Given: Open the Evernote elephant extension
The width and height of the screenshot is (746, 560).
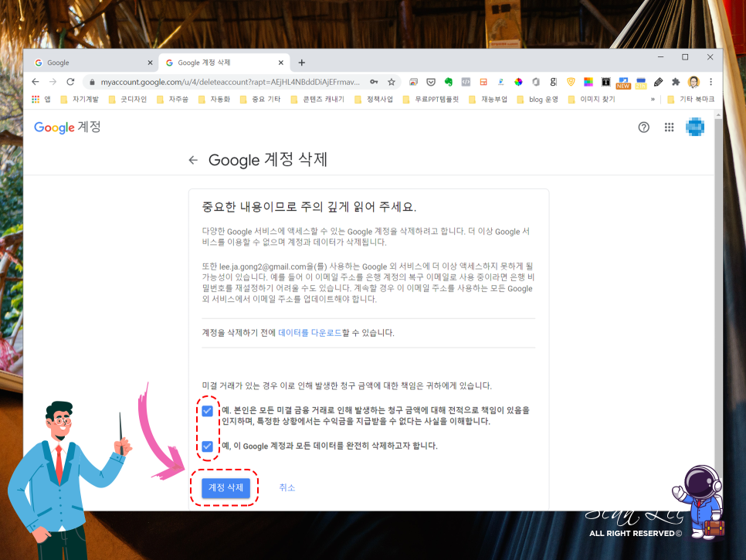Looking at the screenshot, I should tap(448, 82).
